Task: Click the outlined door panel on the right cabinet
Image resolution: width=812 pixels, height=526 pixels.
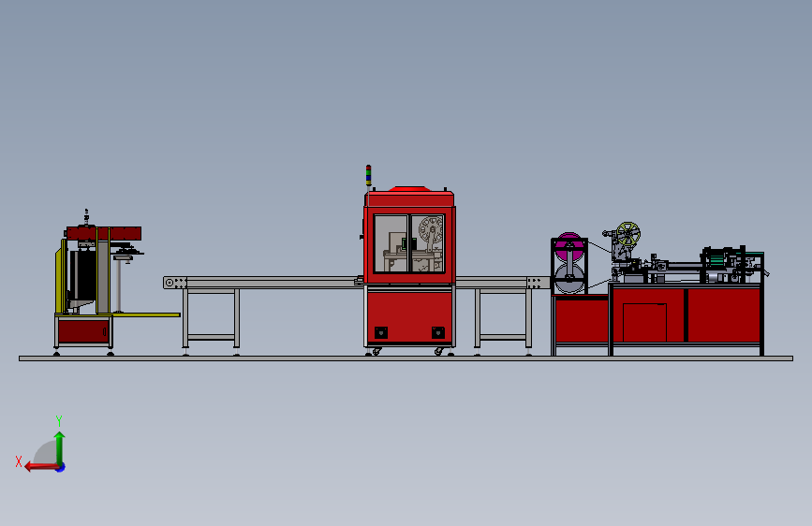Action: coord(644,323)
